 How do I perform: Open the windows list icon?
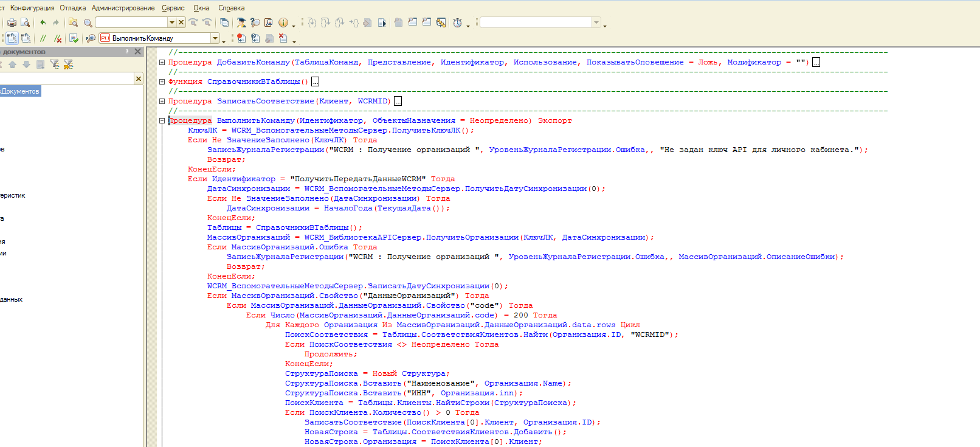(x=224, y=23)
